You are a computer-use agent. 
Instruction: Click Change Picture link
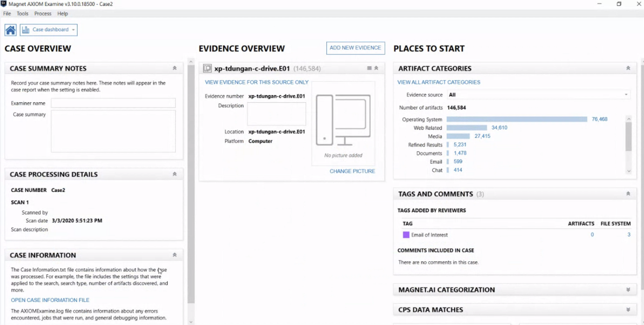click(352, 171)
